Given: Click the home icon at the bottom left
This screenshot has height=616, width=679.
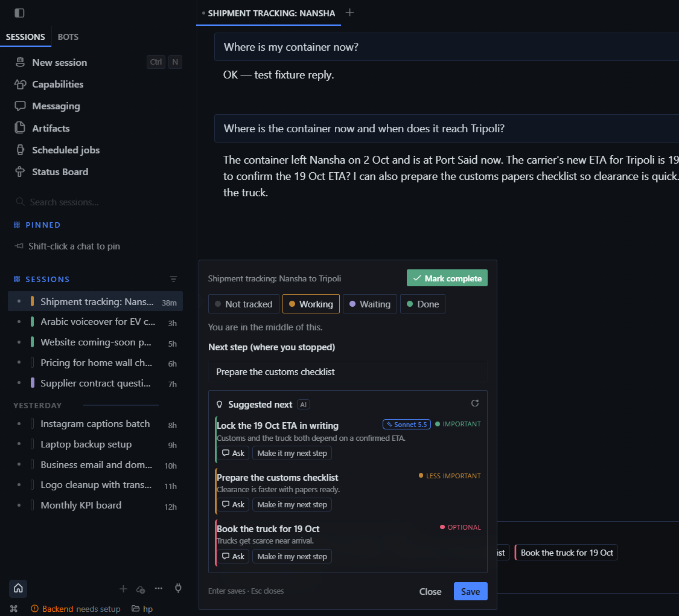Looking at the screenshot, I should [18, 588].
